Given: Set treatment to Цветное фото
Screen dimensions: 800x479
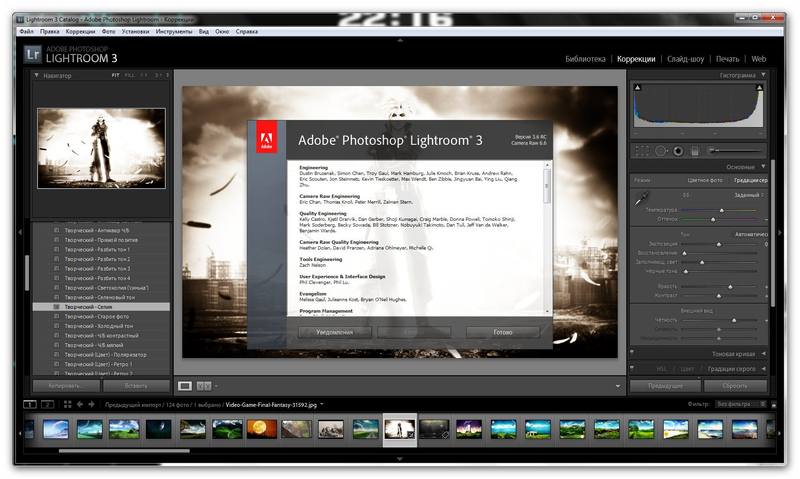Looking at the screenshot, I should coord(705,181).
